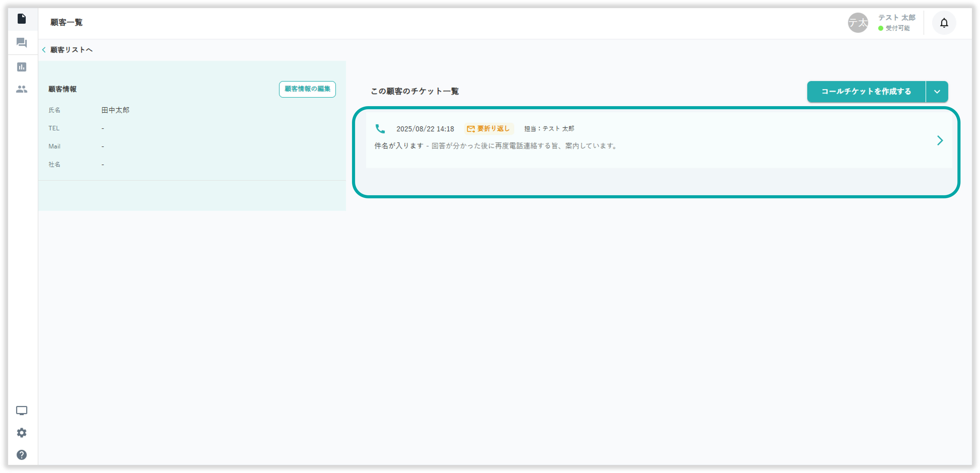The height and width of the screenshot is (473, 980).
Task: Click テスト 太郎 username in header
Action: pos(896,18)
